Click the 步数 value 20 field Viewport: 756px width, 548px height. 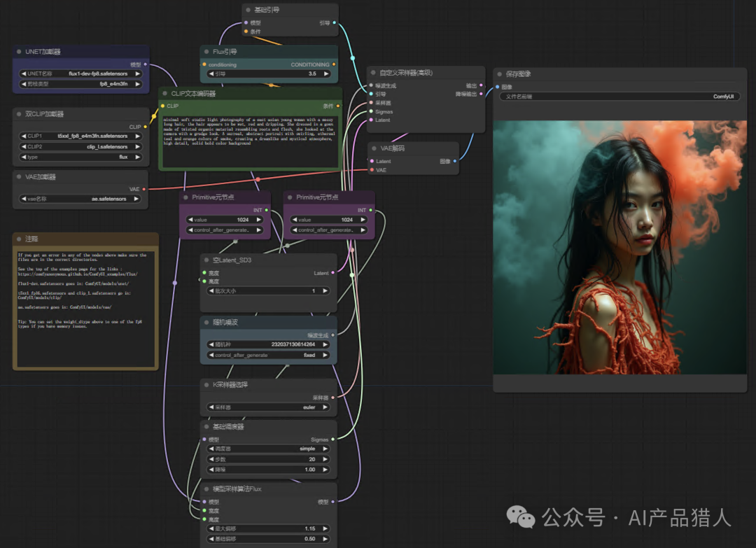click(x=269, y=459)
